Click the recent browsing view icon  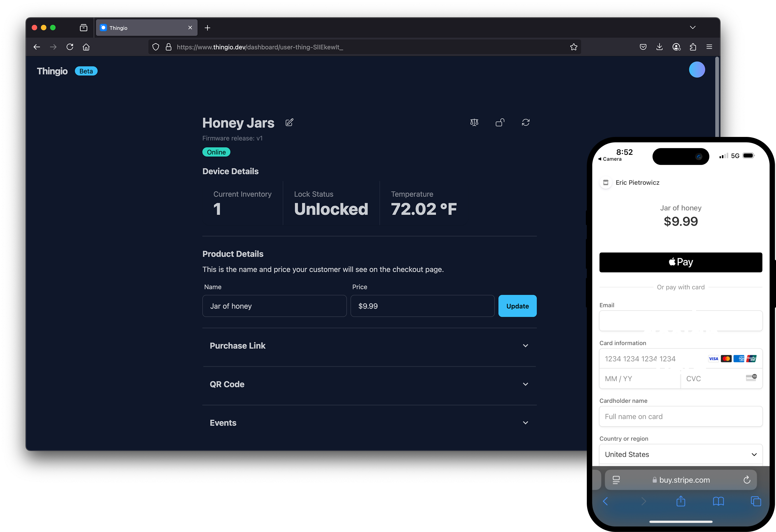[83, 28]
